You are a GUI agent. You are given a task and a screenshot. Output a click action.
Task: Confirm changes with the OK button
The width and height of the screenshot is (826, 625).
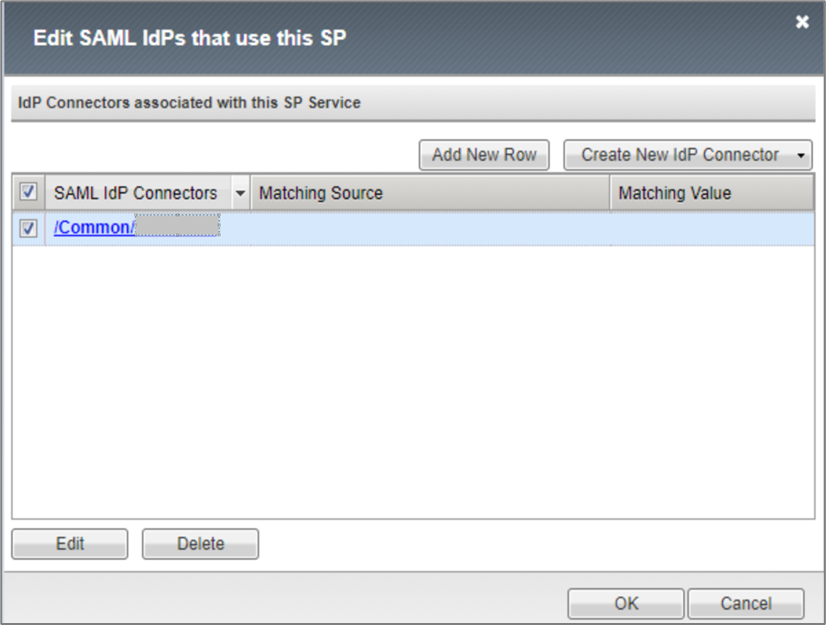(626, 603)
